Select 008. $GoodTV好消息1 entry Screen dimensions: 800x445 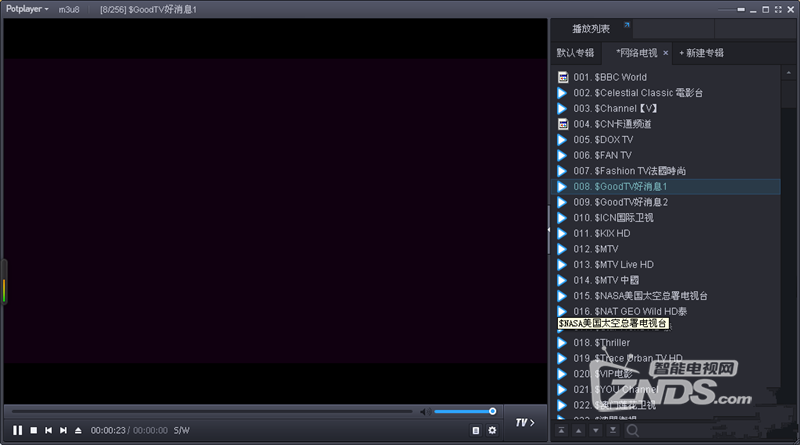tap(666, 186)
